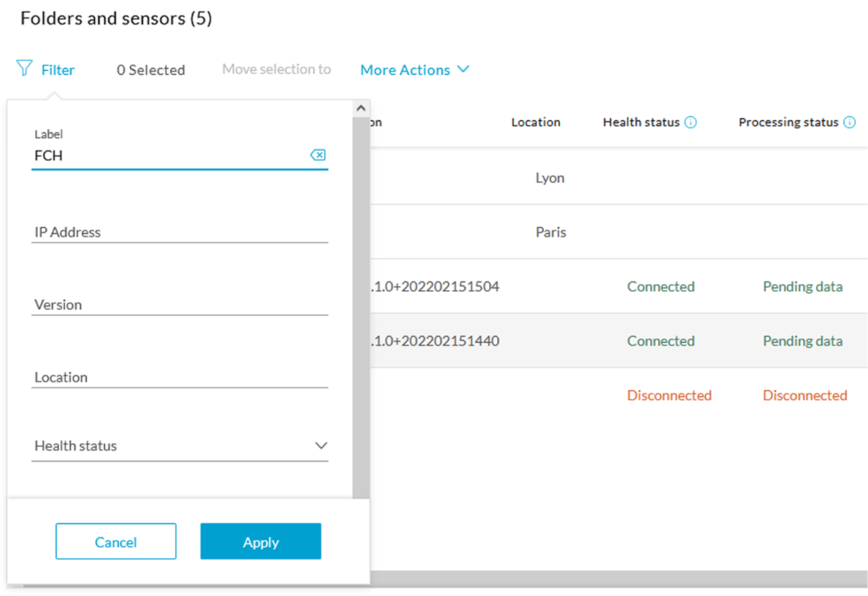Screen dimensions: 868x596
Task: Click the scroll-up arrow on the filter panel
Action: tap(361, 107)
